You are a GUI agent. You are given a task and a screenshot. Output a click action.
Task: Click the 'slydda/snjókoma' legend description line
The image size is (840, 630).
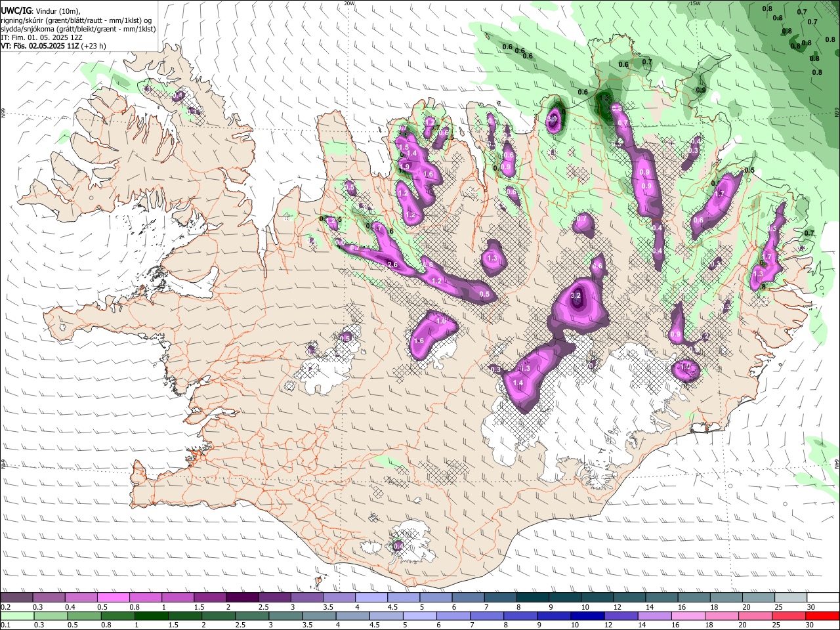point(78,29)
